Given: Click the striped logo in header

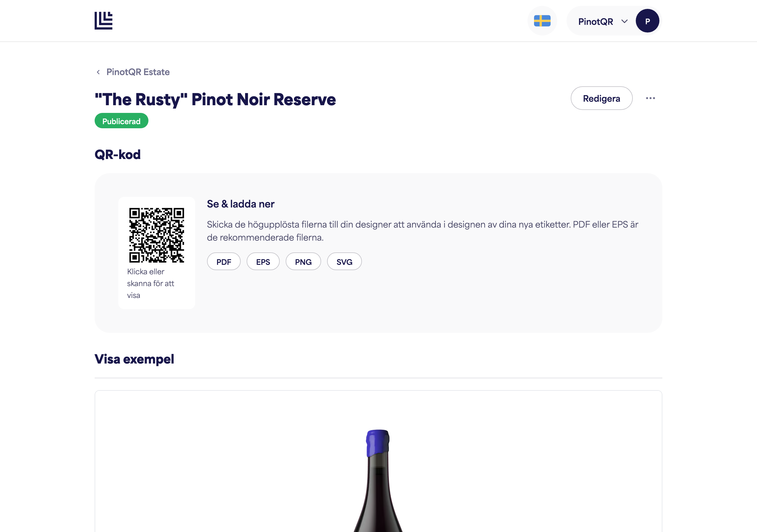Looking at the screenshot, I should click(103, 21).
